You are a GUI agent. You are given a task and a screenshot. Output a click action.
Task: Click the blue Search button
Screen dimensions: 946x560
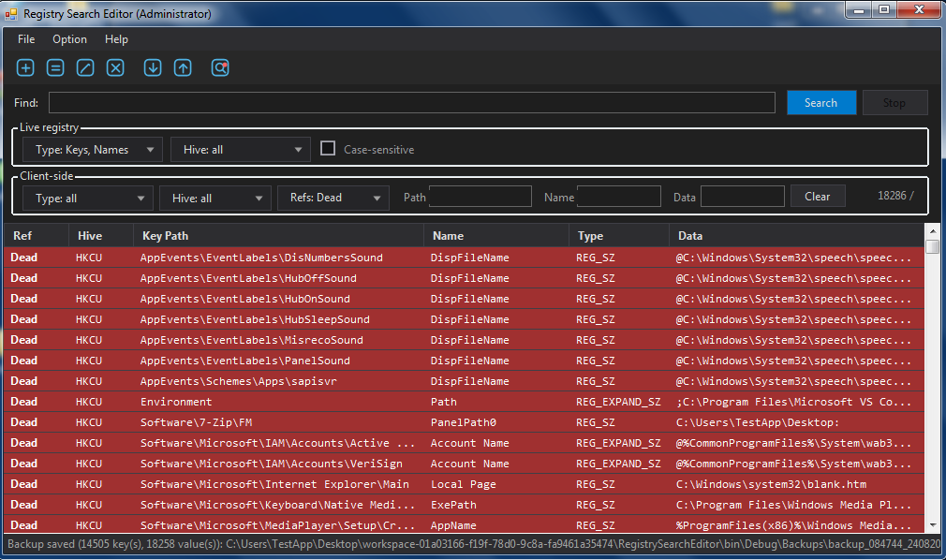pos(821,103)
